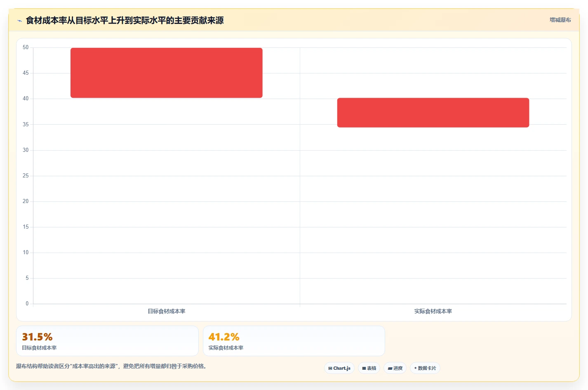Click the y-axis tick labeled 30
The width and height of the screenshot is (588, 390).
pos(26,150)
